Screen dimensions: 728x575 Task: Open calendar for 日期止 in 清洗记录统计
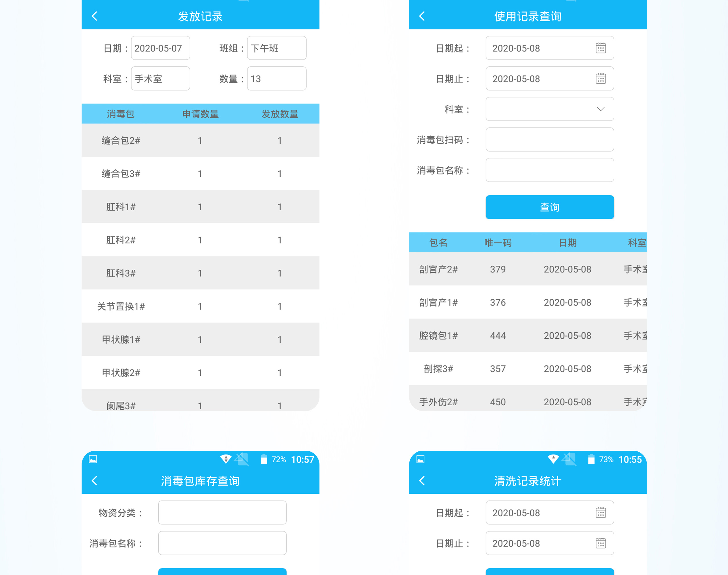(600, 543)
